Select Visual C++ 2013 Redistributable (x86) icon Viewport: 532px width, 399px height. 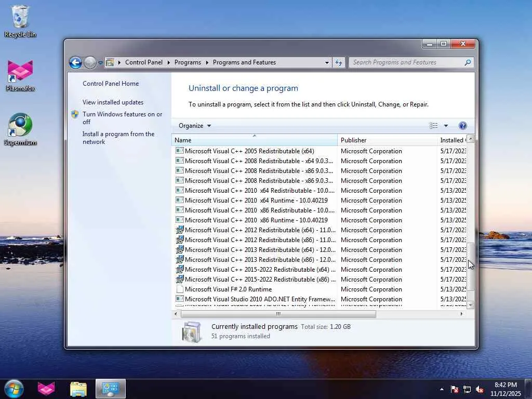[180, 259]
